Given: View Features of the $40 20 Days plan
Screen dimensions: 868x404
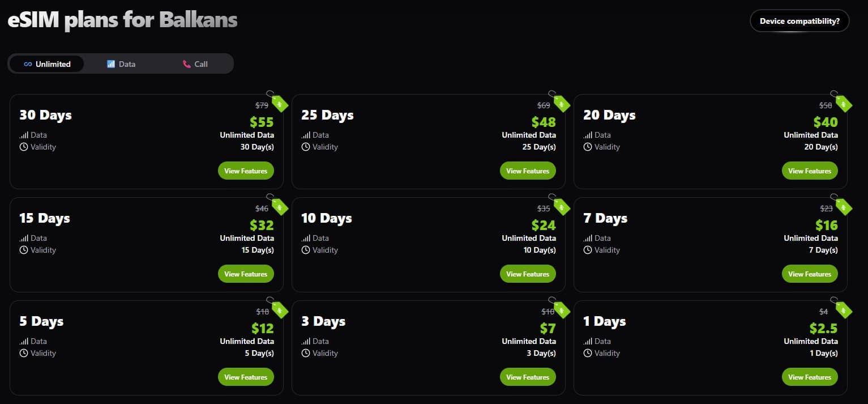Looking at the screenshot, I should coord(810,171).
